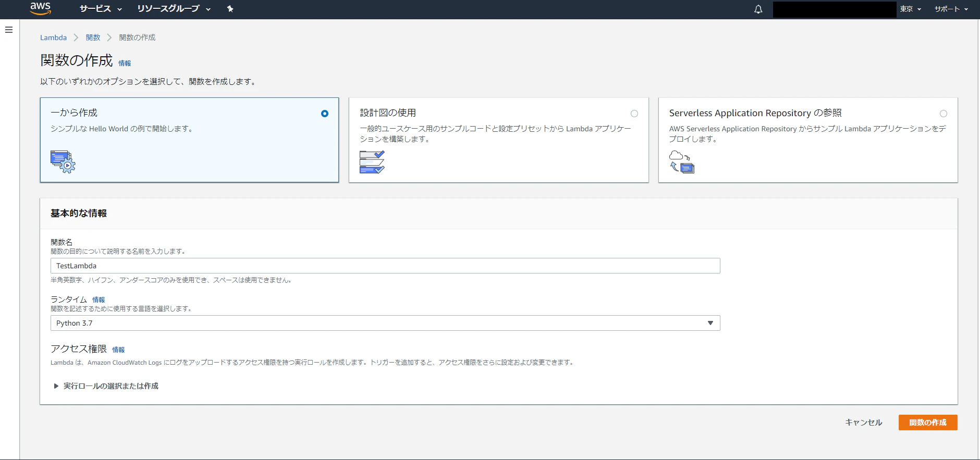Open the サービス dropdown menu
This screenshot has width=980, height=460.
pyautogui.click(x=101, y=9)
